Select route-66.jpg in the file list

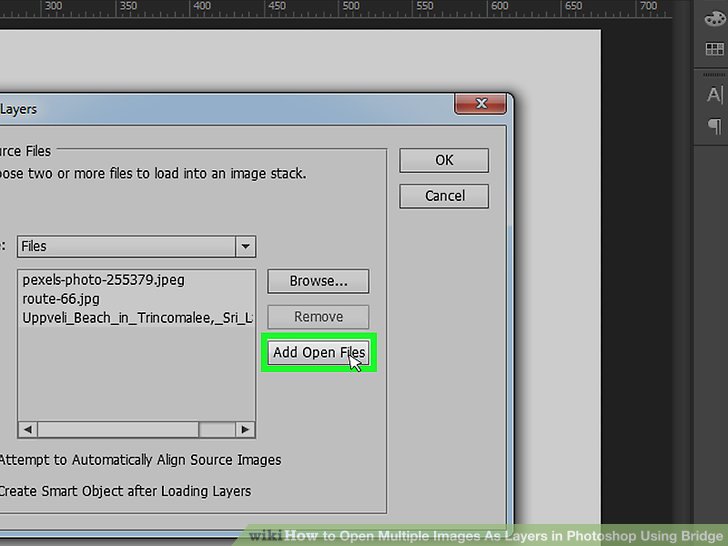[x=61, y=299]
